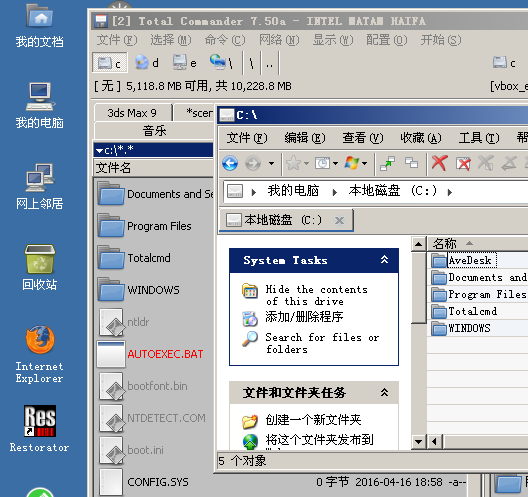
Task: Open Explorer 工具(T) menu
Action: (478, 138)
